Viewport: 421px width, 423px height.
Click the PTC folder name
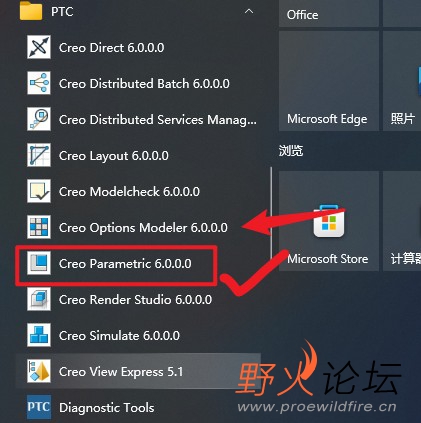(x=62, y=12)
